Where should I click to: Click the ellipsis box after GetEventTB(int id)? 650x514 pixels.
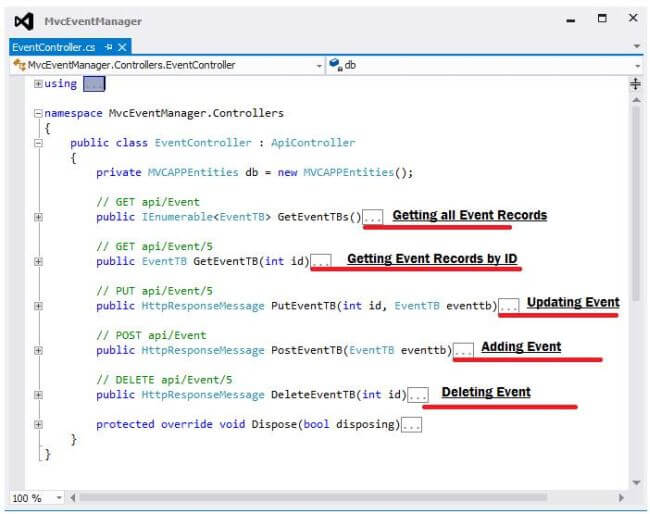coord(321,262)
